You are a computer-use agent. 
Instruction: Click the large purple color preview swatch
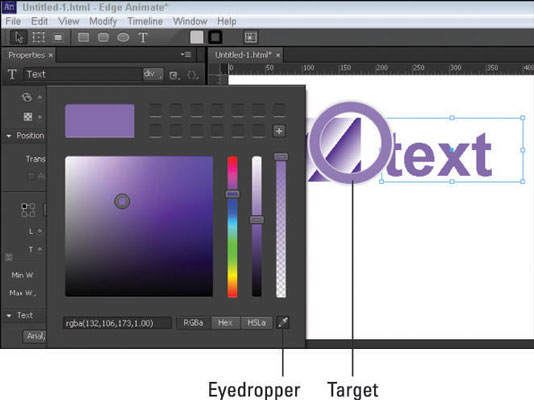(x=100, y=121)
